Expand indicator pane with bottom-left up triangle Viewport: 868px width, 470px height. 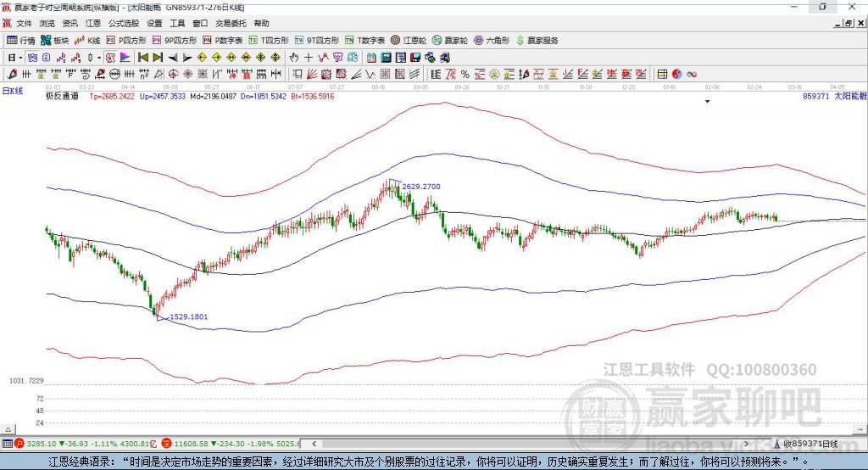pyautogui.click(x=8, y=429)
